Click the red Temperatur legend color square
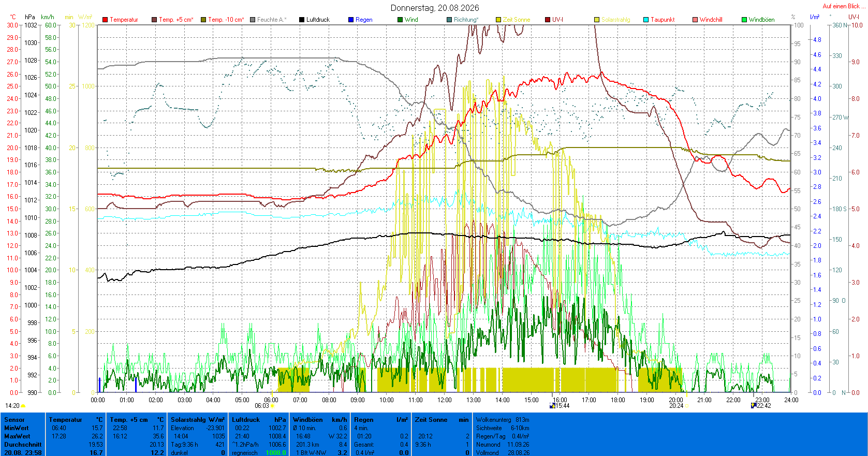The image size is (868, 456). tap(105, 20)
